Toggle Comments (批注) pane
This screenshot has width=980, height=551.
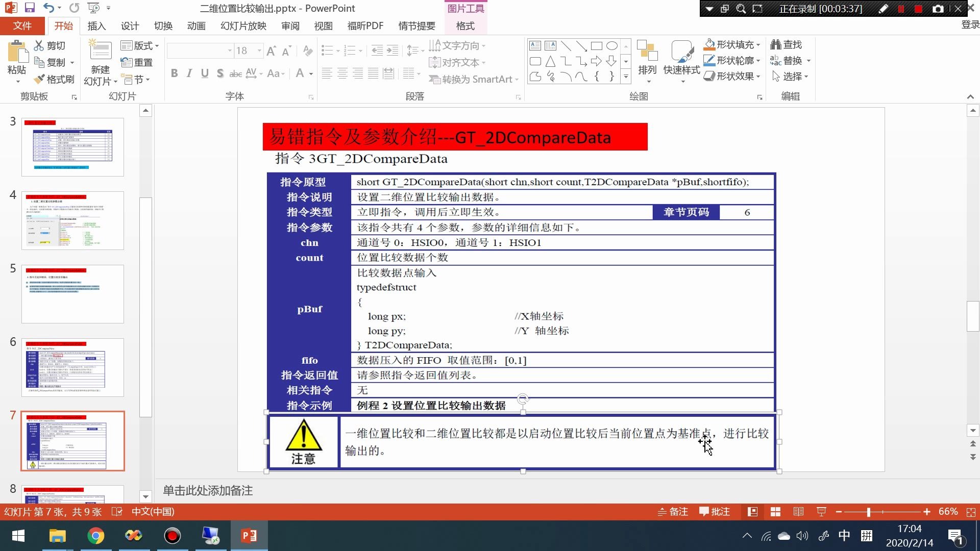715,512
